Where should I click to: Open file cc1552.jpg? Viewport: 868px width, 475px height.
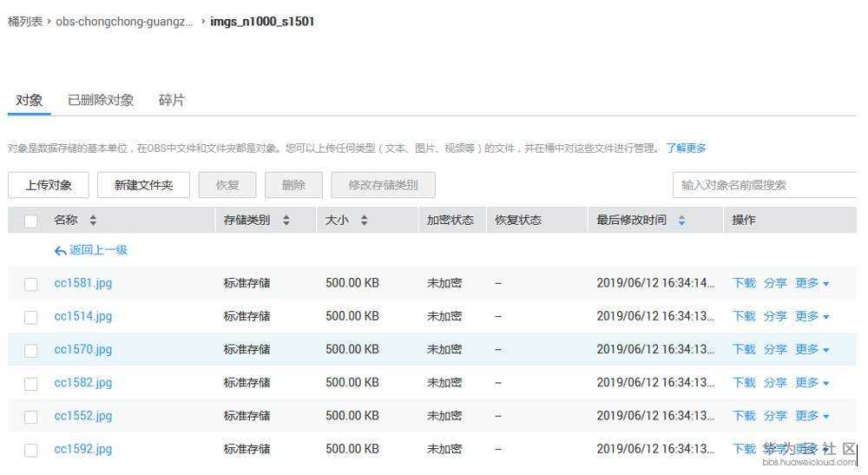tap(83, 416)
